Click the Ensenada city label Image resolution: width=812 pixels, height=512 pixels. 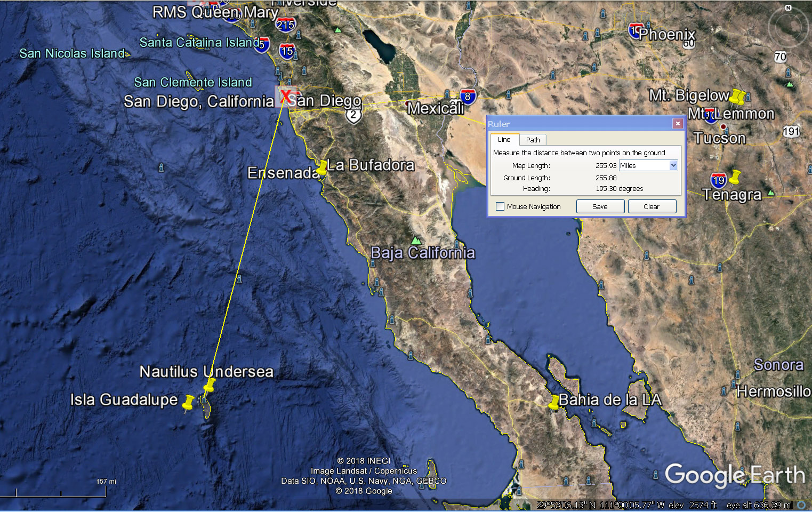click(283, 173)
